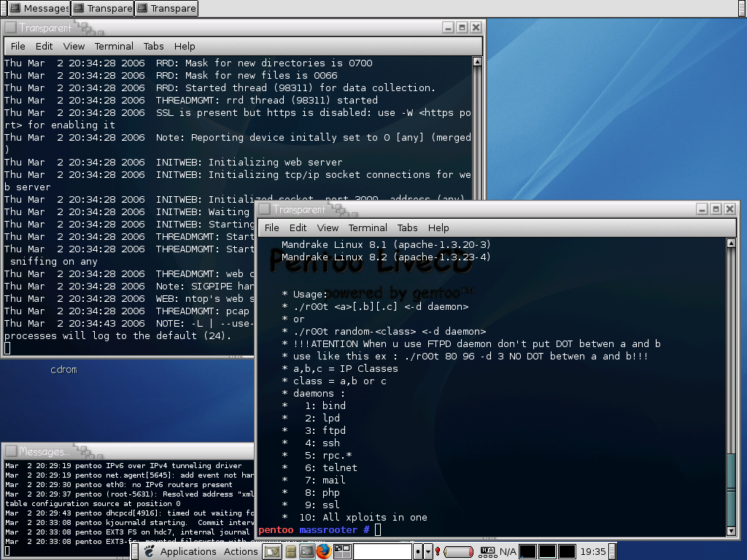
Task: Click the left panel hide handle
Action: click(x=135, y=551)
